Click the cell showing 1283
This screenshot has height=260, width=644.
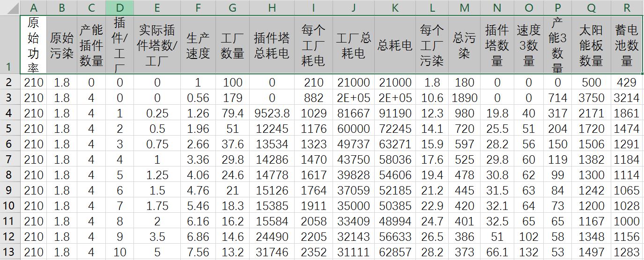[x=627, y=252]
